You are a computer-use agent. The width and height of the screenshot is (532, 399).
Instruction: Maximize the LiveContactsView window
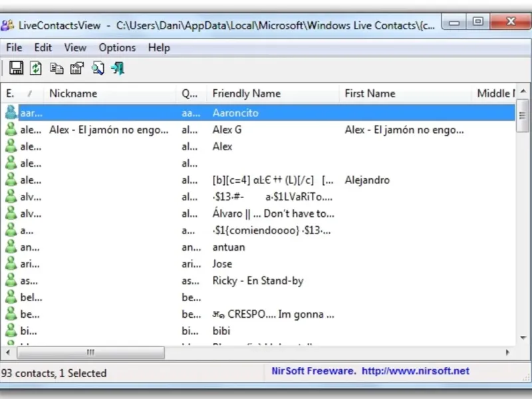478,22
